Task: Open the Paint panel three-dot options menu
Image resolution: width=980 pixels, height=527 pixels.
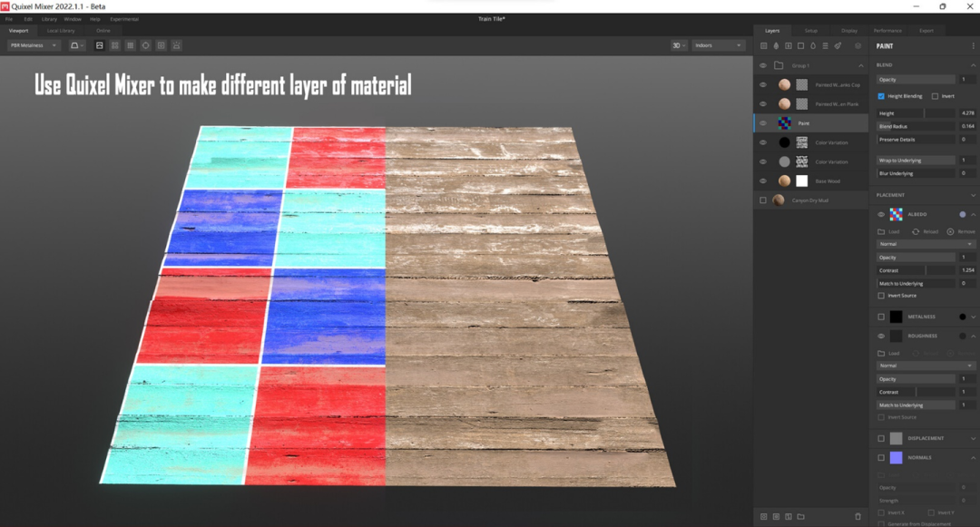Action: coord(973,45)
